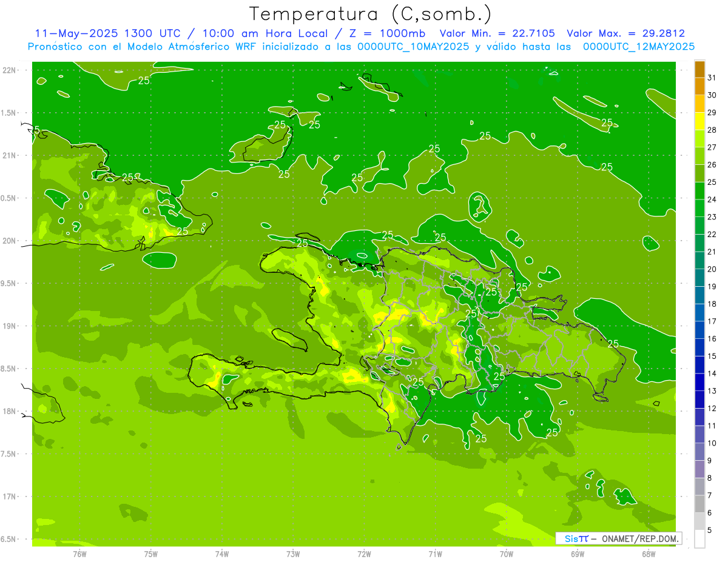Click the 18N latitude axis label
Viewport: 728px width, 562px height.
pyautogui.click(x=9, y=411)
